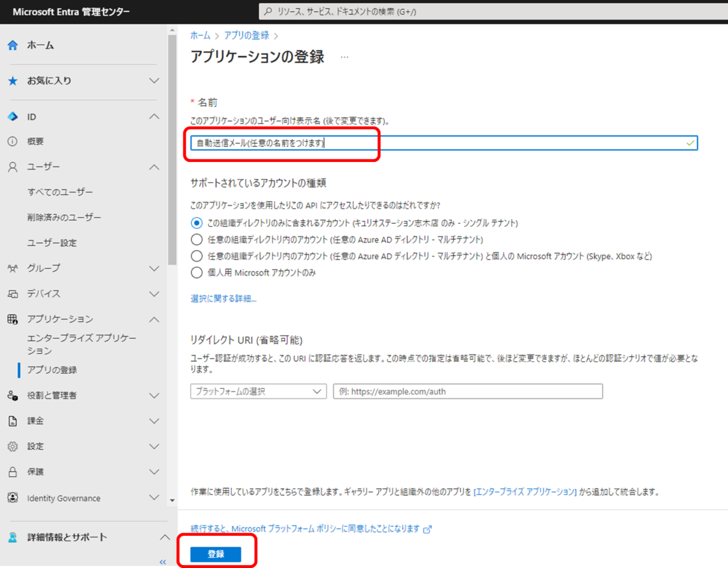Expand the お気に入り section
Viewport: 728px width, 568px height.
155,81
